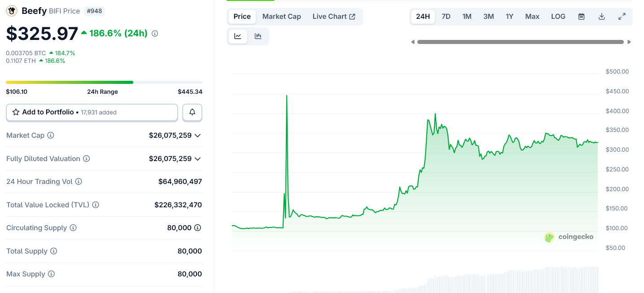Select the 7D time range
Image resolution: width=644 pixels, height=293 pixels.
(446, 17)
